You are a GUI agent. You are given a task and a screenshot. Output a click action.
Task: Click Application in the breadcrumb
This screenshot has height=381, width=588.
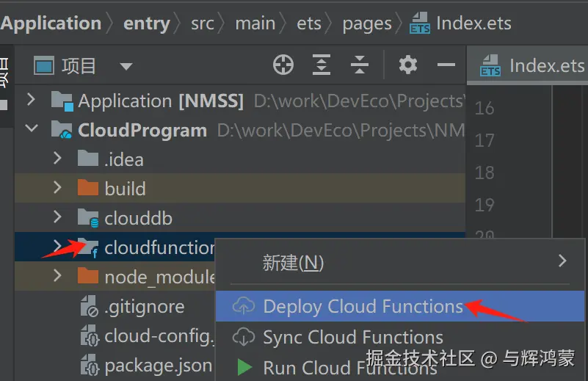[51, 23]
